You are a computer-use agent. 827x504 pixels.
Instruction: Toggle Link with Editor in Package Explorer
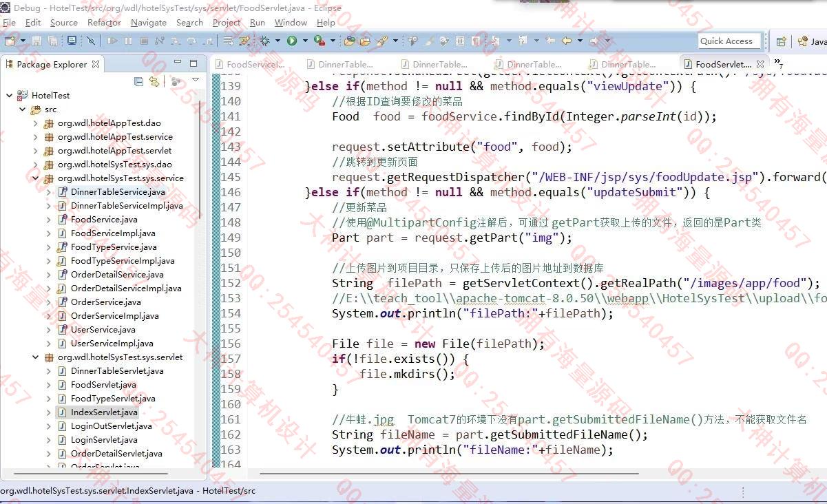point(154,81)
